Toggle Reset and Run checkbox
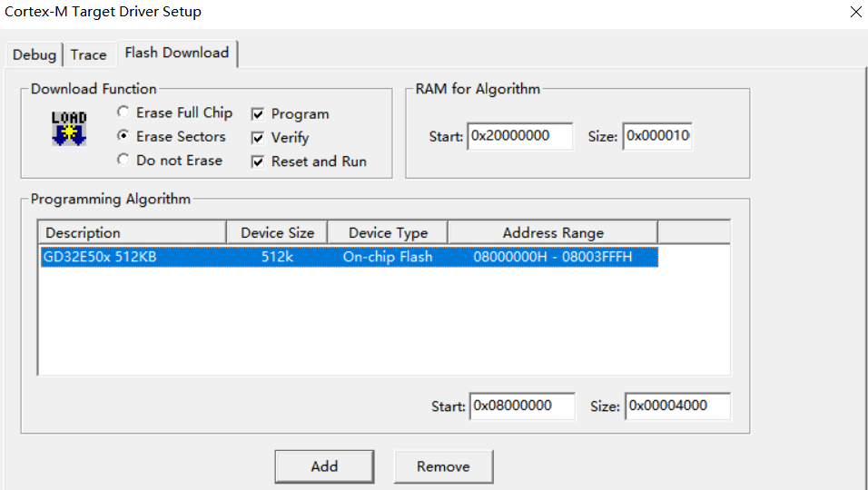The width and height of the screenshot is (868, 490). pyautogui.click(x=258, y=162)
